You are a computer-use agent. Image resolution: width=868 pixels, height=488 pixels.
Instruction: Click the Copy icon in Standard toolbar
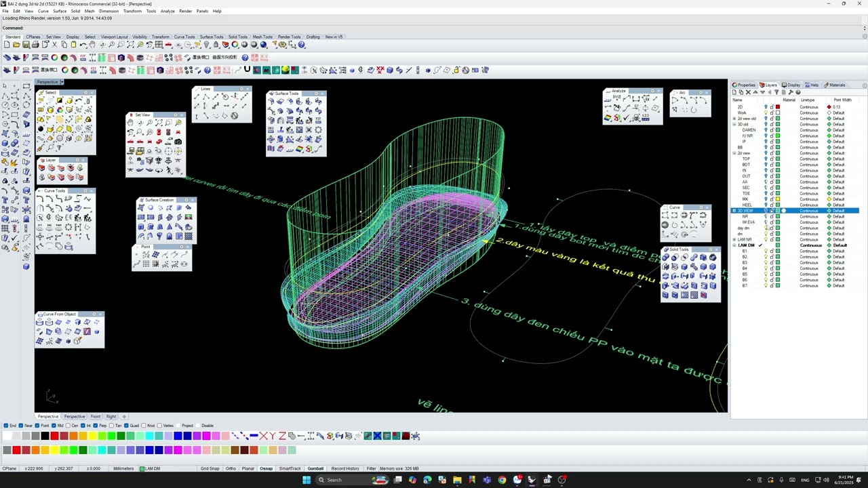(x=64, y=45)
